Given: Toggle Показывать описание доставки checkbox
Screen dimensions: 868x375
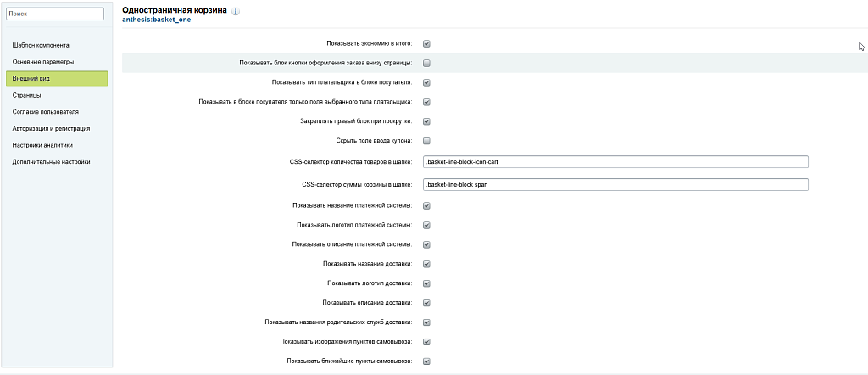Looking at the screenshot, I should [x=427, y=303].
